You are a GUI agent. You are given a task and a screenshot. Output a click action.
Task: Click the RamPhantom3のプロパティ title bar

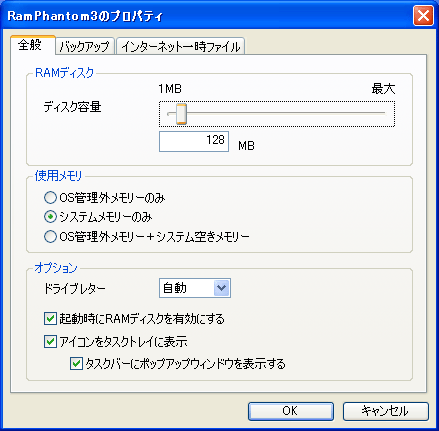coord(207,16)
